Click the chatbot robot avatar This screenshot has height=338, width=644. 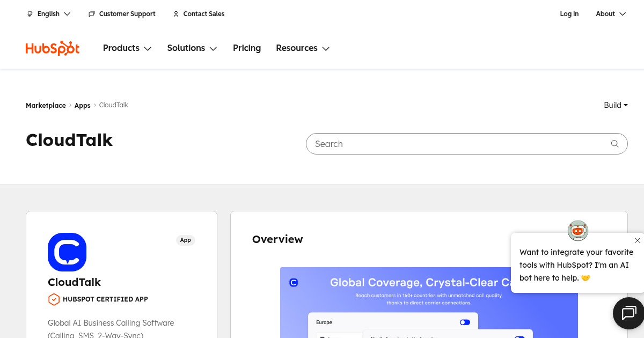578,231
